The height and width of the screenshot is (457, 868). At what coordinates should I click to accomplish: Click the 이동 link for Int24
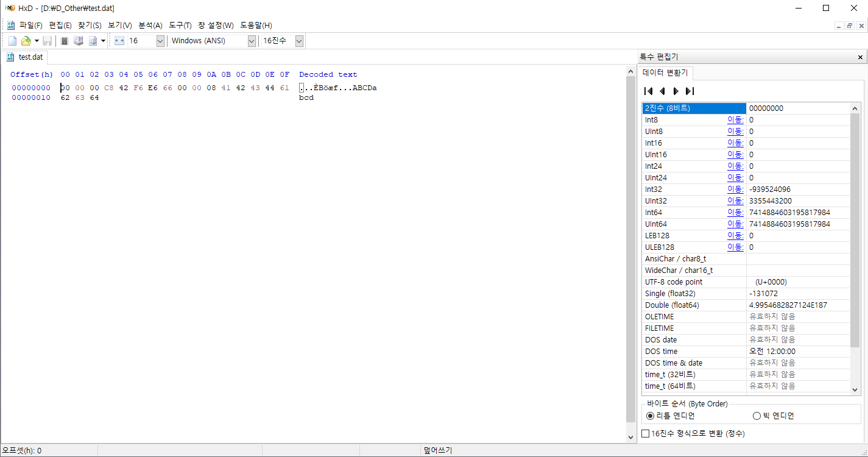click(735, 166)
